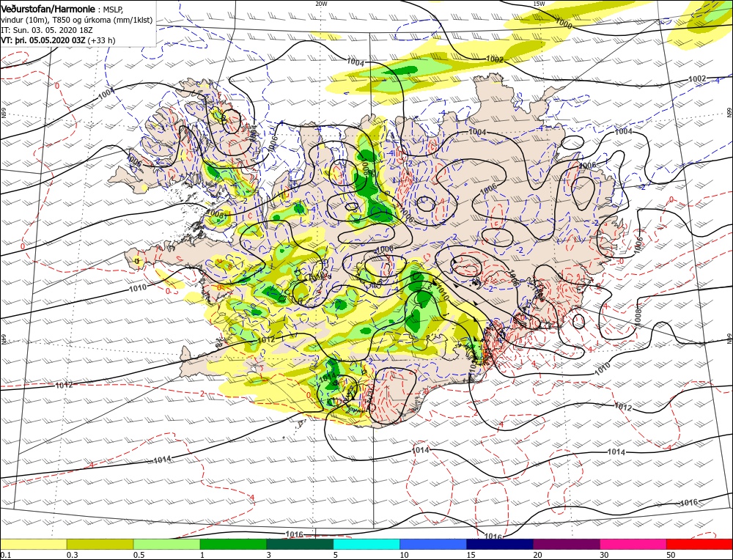Click the "0.1" legend value
733x560 pixels.
point(6,555)
